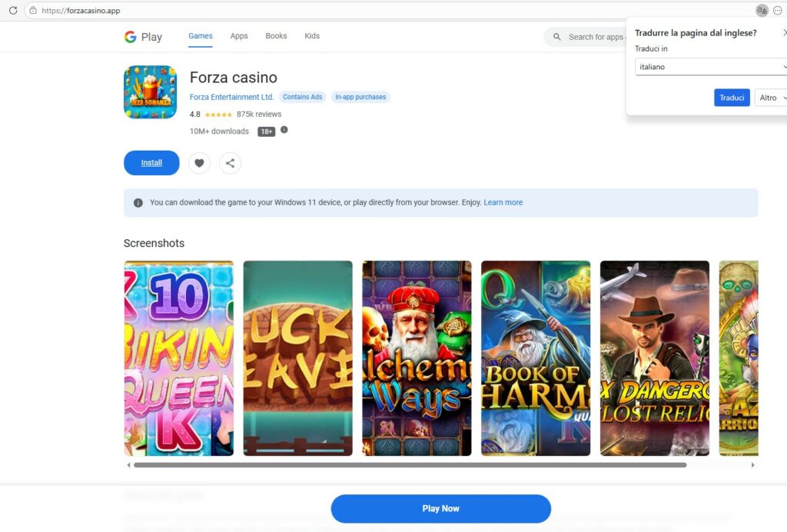Open the Books tab
Screen dimensions: 787x532
point(276,36)
